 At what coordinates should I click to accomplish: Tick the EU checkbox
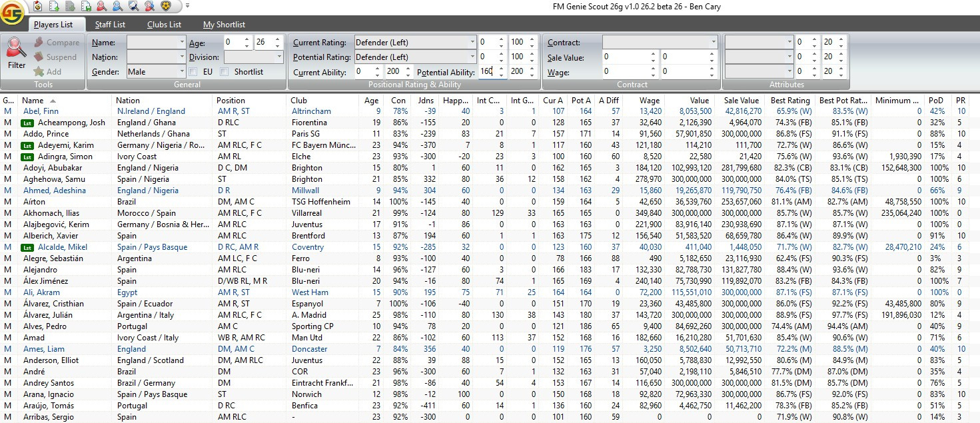pos(193,71)
